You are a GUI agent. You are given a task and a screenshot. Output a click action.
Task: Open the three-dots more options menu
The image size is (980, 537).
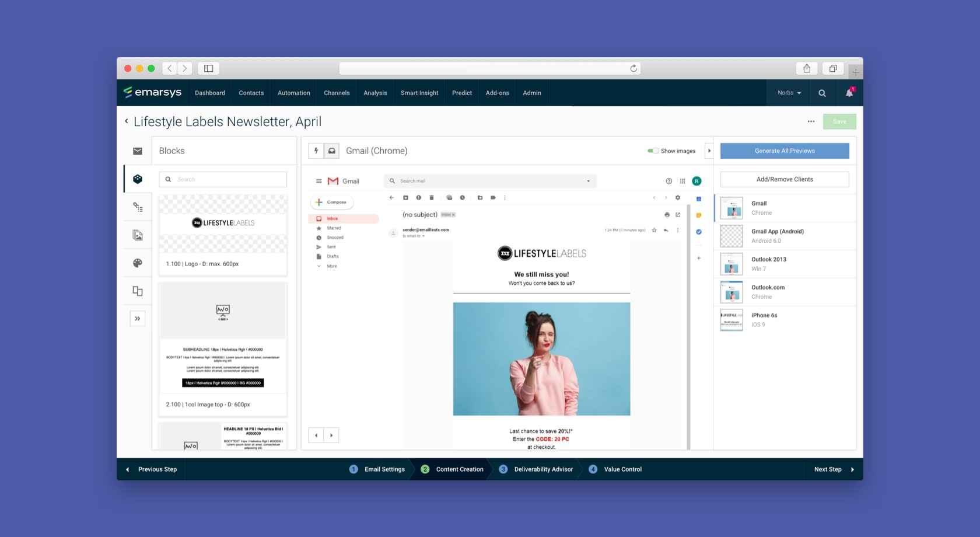811,121
